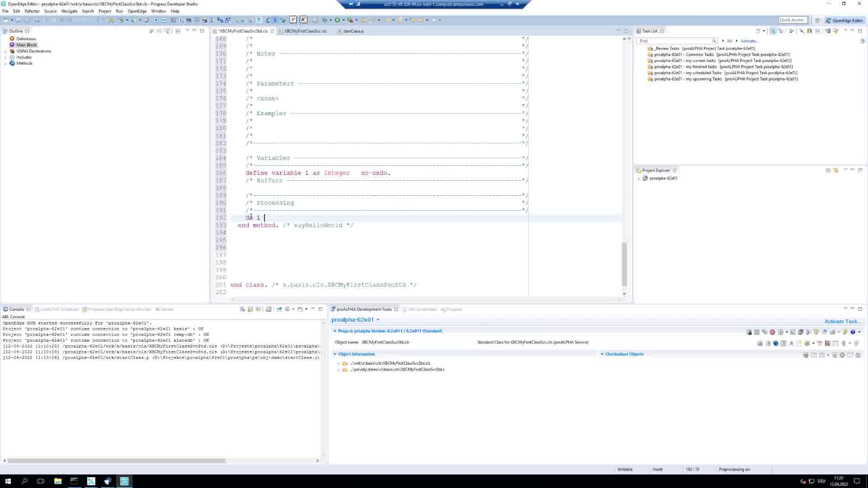Toggle Task List focus on workweek icon
This screenshot has width=868, height=488.
[x=792, y=31]
